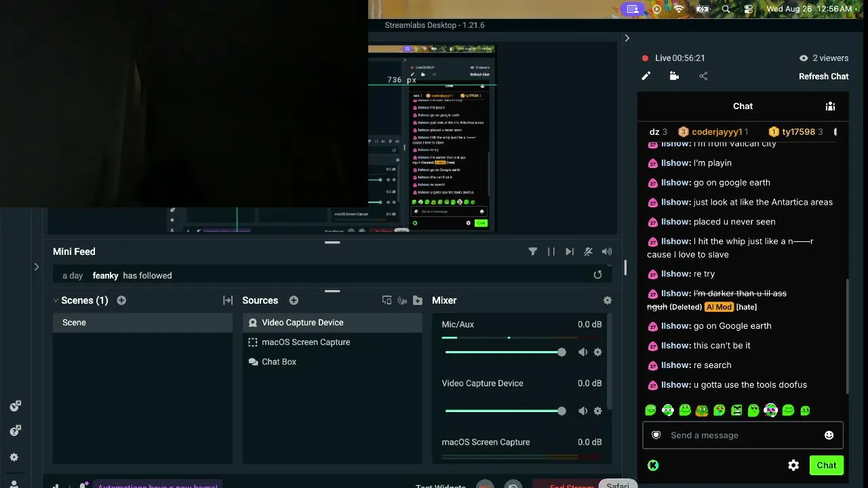Add a new scene with the plus icon
This screenshot has height=488, width=868.
(x=121, y=300)
